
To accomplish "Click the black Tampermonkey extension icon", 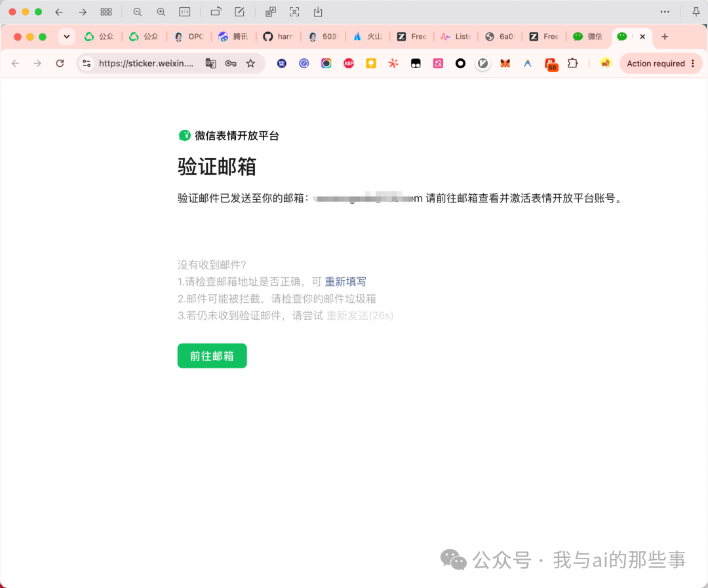I will (x=416, y=63).
